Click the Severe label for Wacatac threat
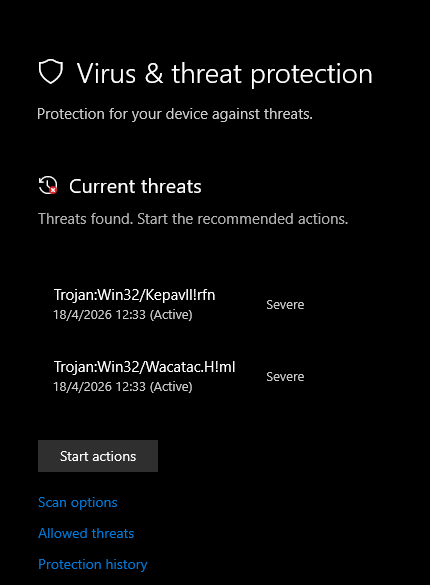The height and width of the screenshot is (585, 430). click(x=285, y=377)
